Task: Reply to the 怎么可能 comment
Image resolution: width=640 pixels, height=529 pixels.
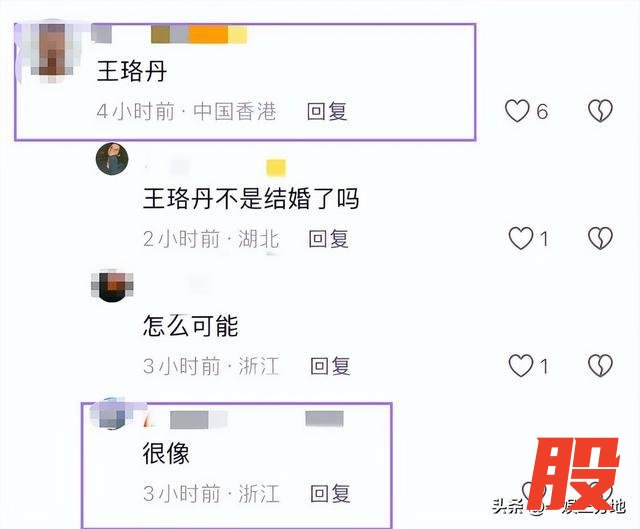Action: [x=330, y=366]
